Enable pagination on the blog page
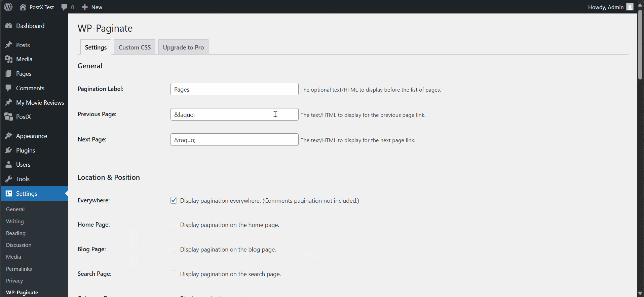Screen dimensions: 644x297 click(x=174, y=249)
